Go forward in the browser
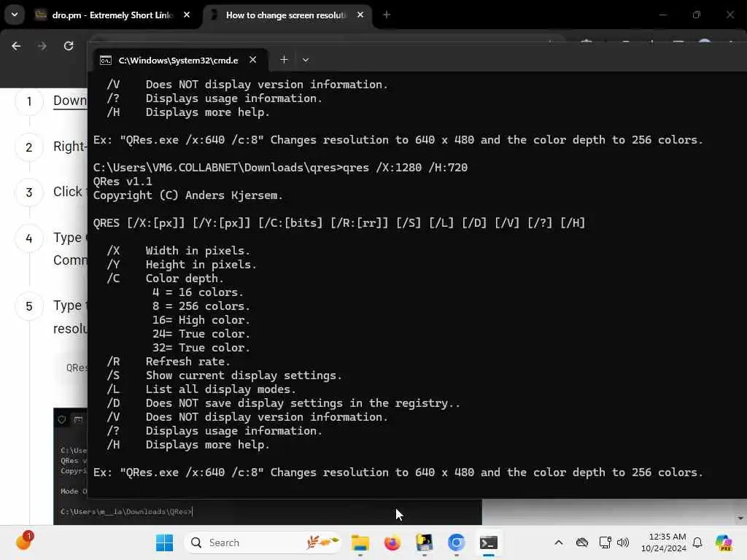Screen dimensions: 747x560 (x=42, y=46)
